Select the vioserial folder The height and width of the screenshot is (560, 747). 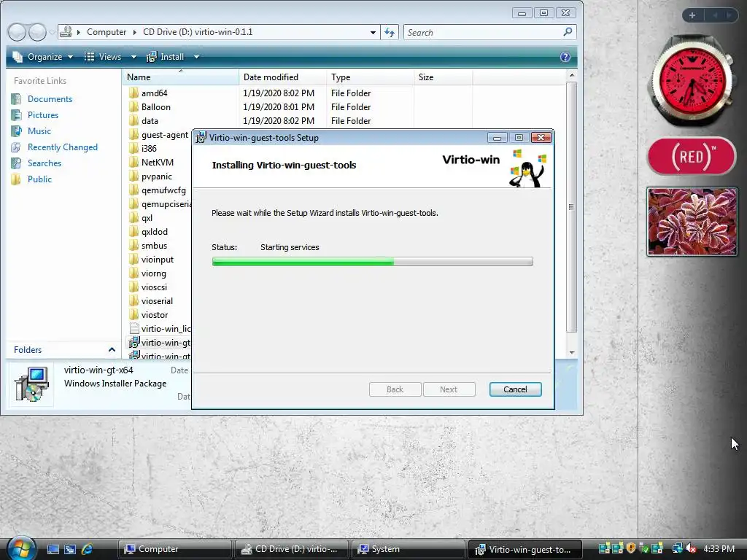[151, 301]
